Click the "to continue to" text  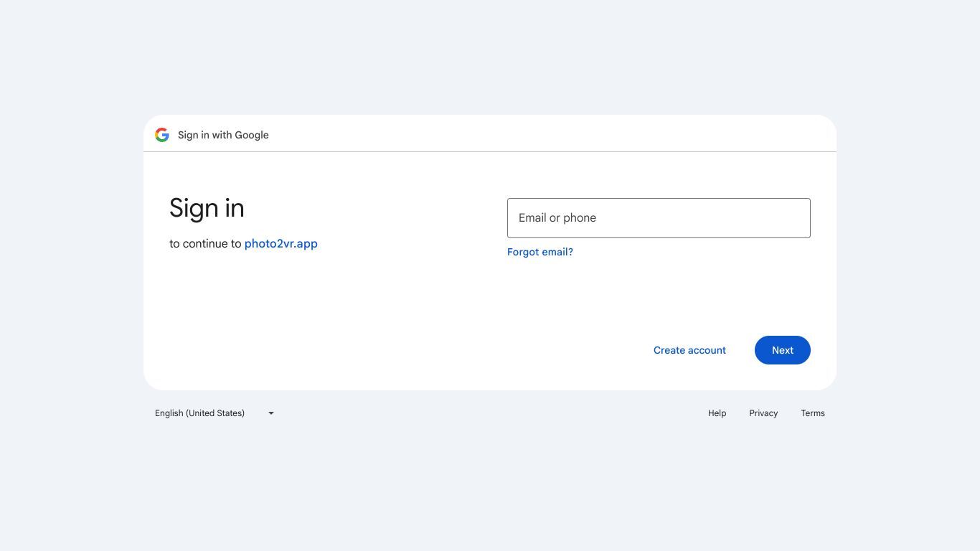205,243
